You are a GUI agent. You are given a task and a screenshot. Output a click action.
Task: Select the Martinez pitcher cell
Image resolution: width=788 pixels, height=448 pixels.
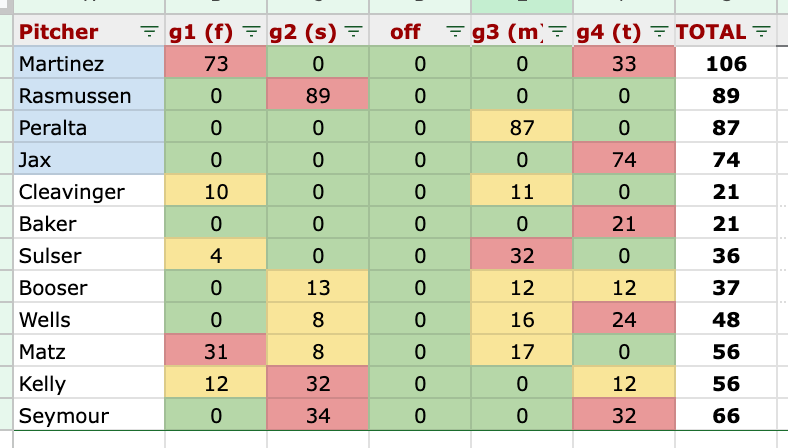point(89,63)
